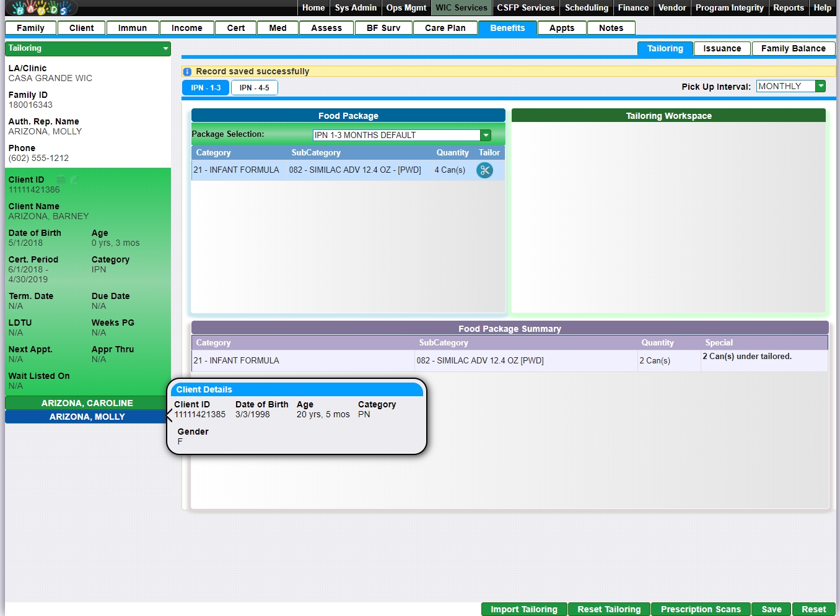The height and width of the screenshot is (616, 840).
Task: Click the Reset Tailoring button
Action: [609, 609]
